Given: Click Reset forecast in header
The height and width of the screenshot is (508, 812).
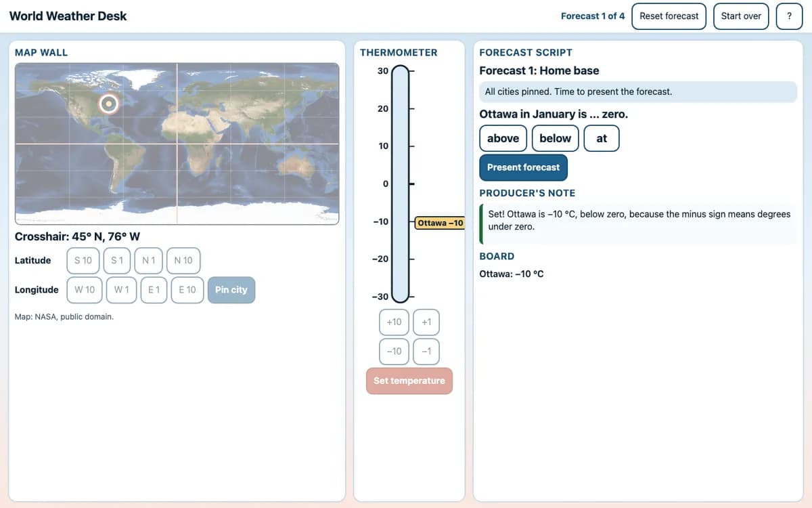Looking at the screenshot, I should [669, 16].
